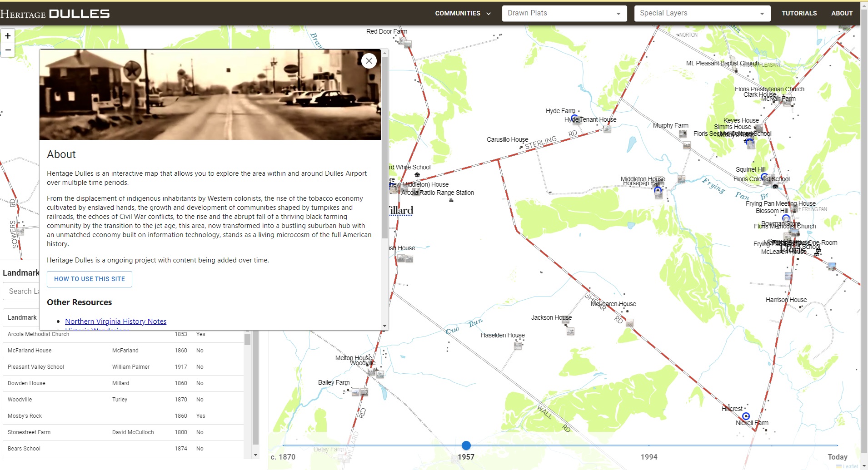
Task: Click Hyde Farm blue circle marker
Action: (574, 119)
